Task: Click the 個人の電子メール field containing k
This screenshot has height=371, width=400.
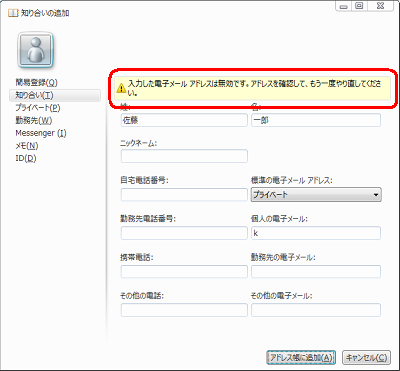Action: 316,233
